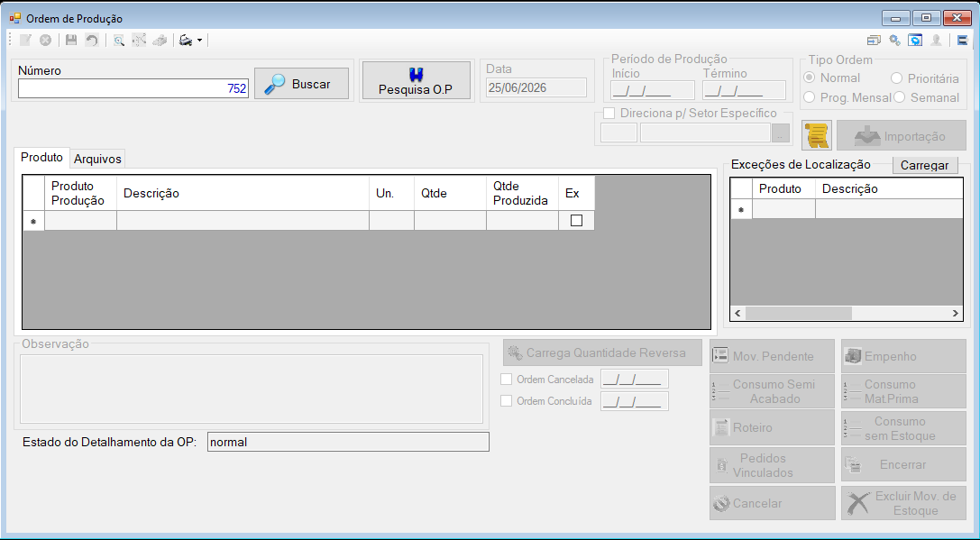Open Pesquisa O.P search button
The width and height of the screenshot is (980, 540).
point(417,80)
